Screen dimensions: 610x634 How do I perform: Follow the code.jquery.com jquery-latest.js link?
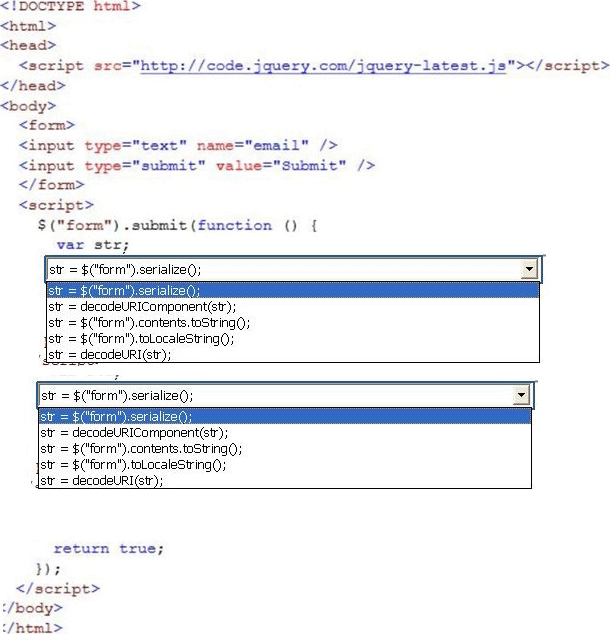pos(323,65)
